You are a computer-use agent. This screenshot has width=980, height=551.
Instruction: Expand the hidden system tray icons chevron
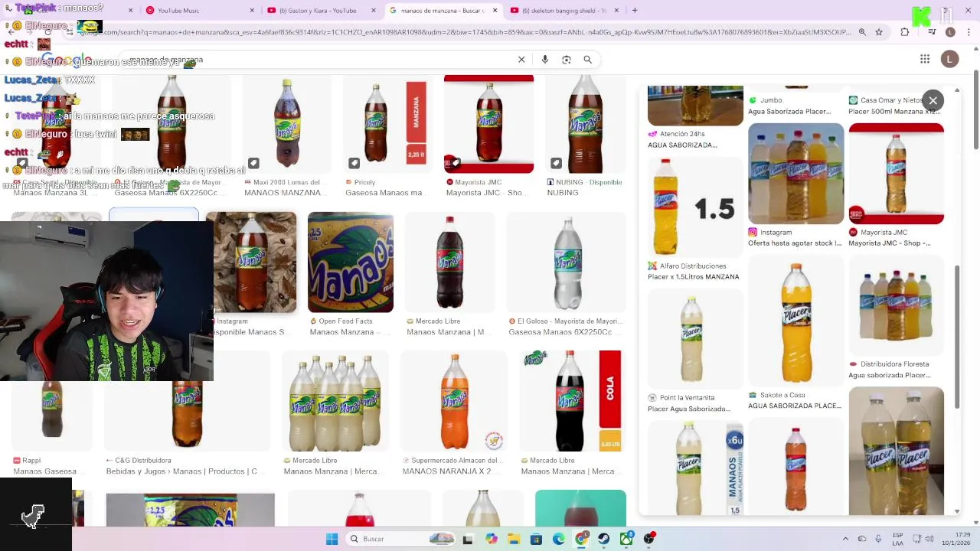845,539
